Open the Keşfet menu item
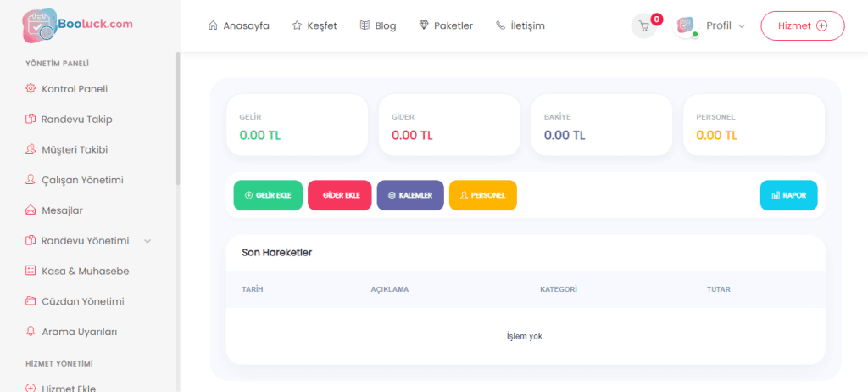The width and height of the screenshot is (868, 392). click(x=314, y=26)
